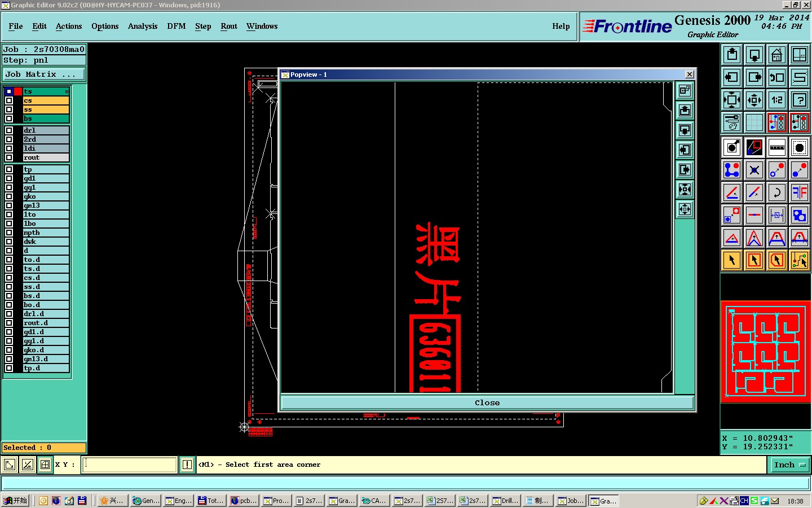
Task: Click the Close button in Popview
Action: (487, 402)
